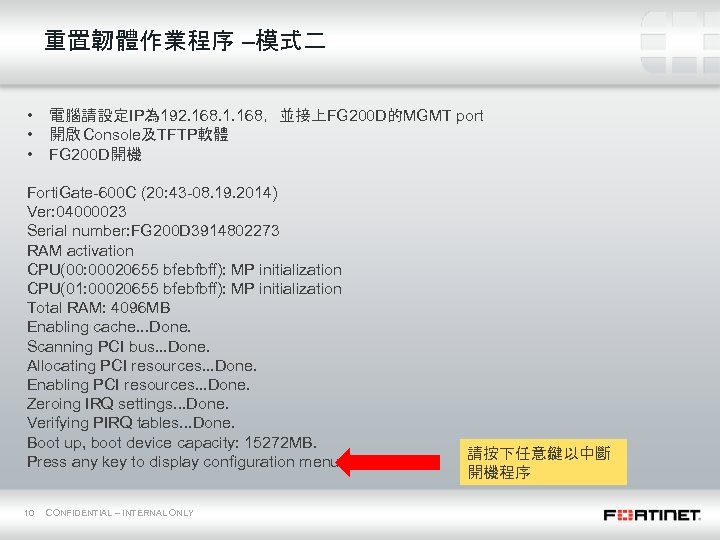This screenshot has width=720, height=540.
Task: Select the line Ver:04000023
Action: click(77, 212)
